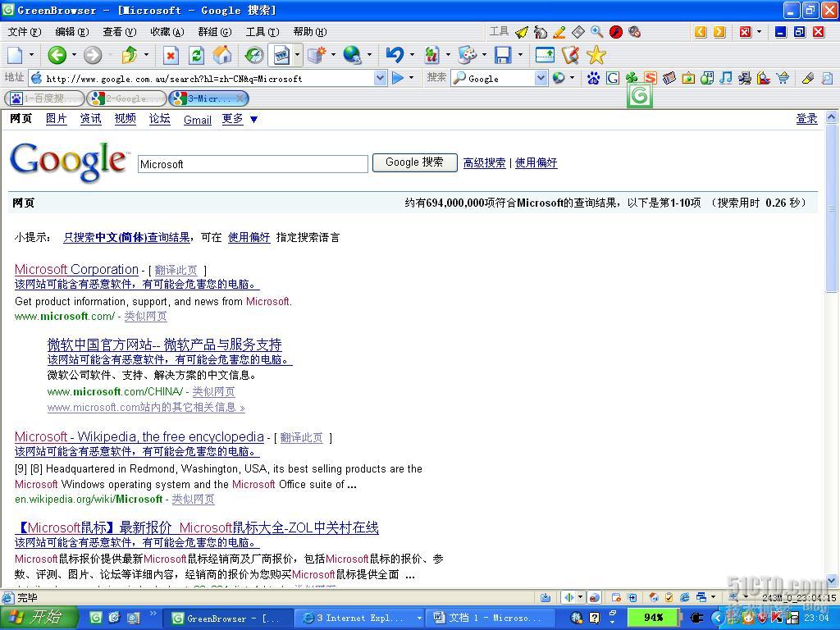
Task: Expand the New page dropdown arrow
Action: [x=31, y=55]
